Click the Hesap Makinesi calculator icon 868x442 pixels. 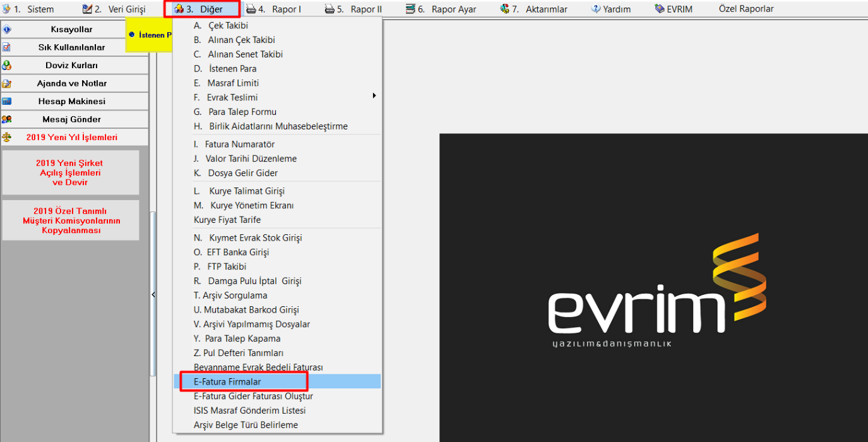click(x=7, y=101)
